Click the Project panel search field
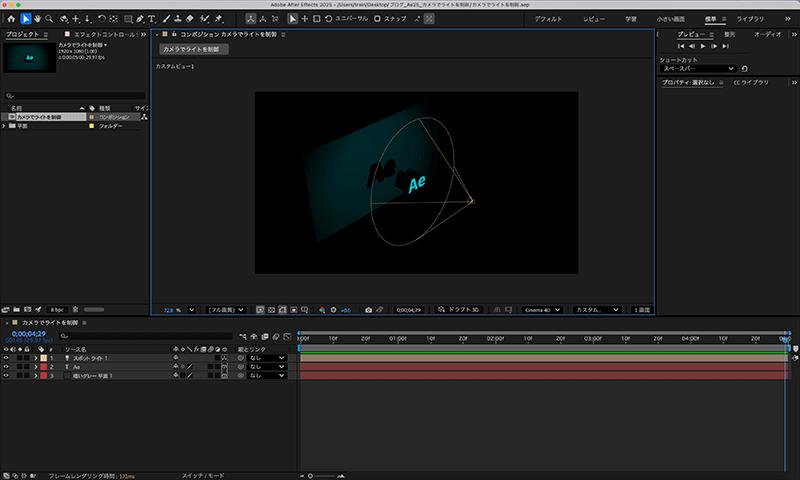 pos(75,96)
